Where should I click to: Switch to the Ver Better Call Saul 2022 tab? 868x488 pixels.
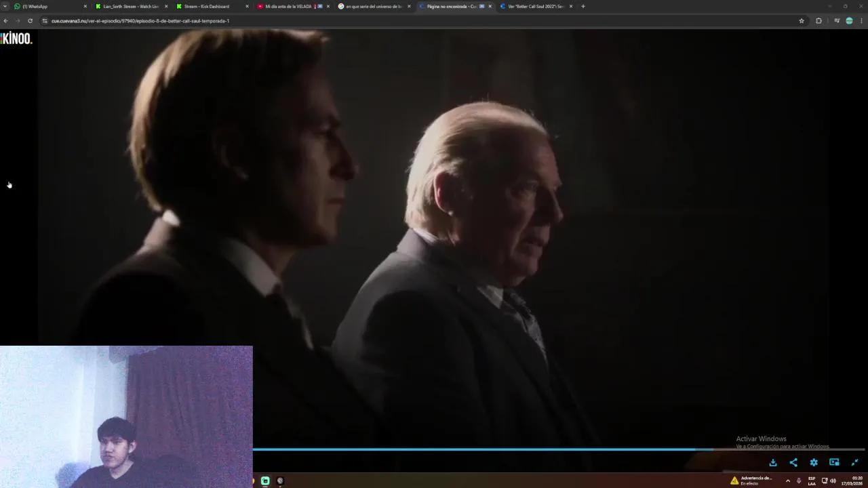pyautogui.click(x=536, y=6)
